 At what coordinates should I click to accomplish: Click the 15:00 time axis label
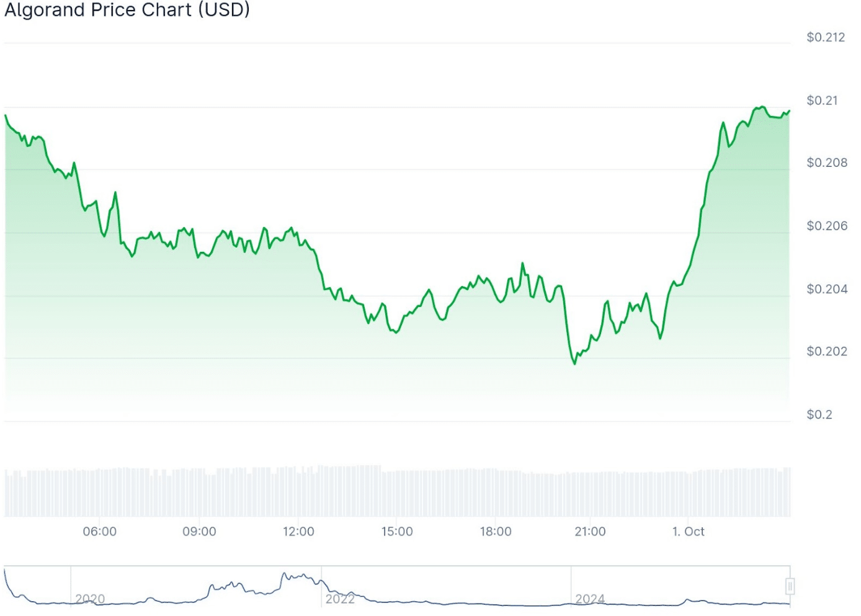[397, 532]
